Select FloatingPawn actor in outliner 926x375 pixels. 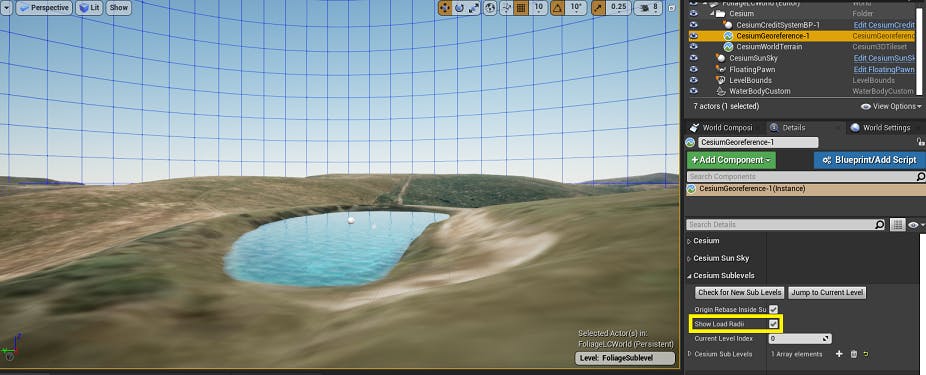tap(752, 69)
